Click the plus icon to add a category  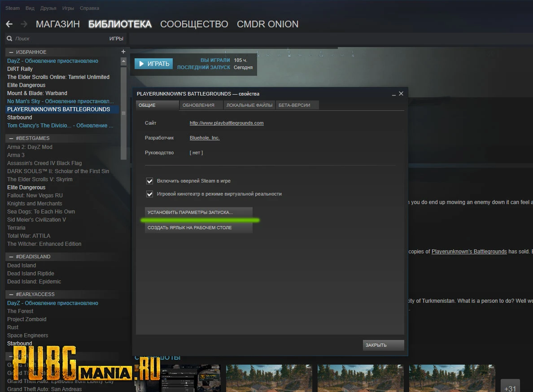pos(123,52)
